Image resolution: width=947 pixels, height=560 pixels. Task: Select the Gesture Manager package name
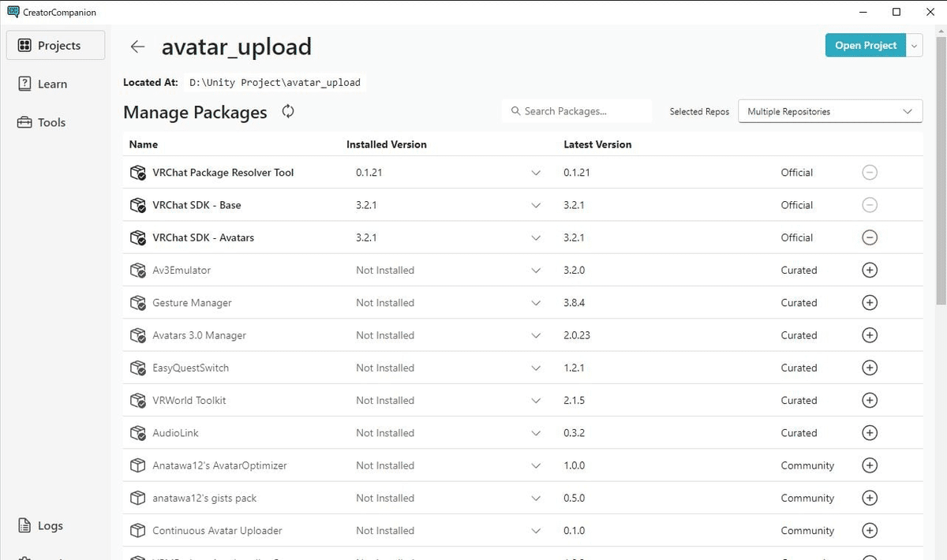(192, 303)
